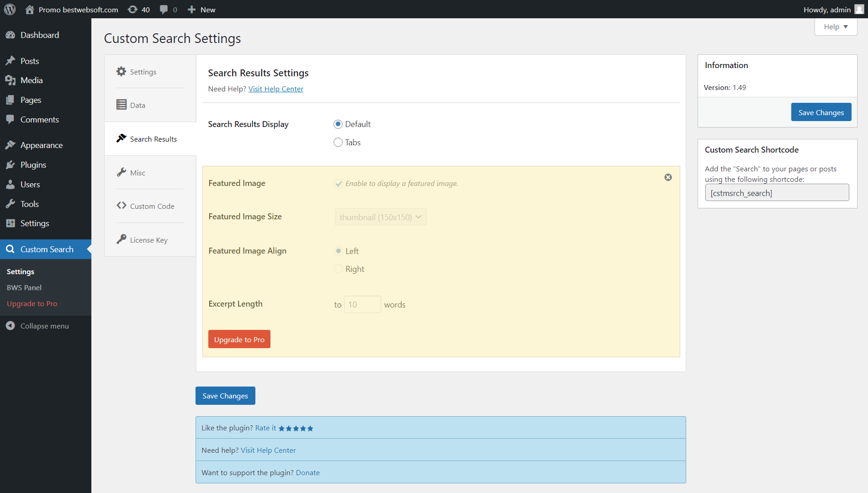868x493 pixels.
Task: Select the Default search results display
Action: [338, 124]
